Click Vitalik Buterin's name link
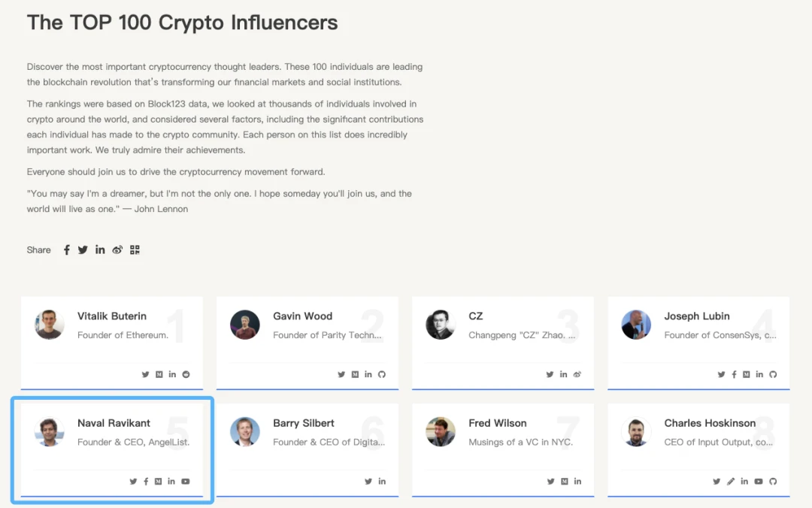This screenshot has width=812, height=508. pos(112,316)
